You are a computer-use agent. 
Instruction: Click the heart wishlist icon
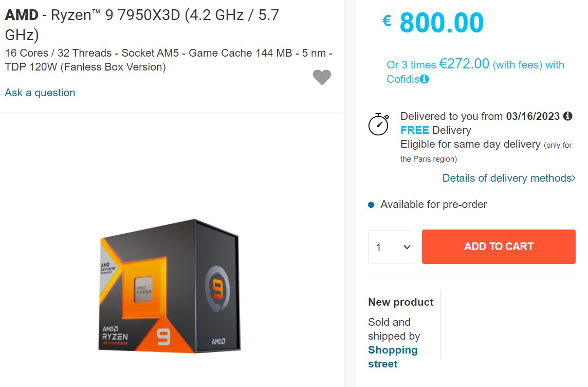(x=322, y=77)
